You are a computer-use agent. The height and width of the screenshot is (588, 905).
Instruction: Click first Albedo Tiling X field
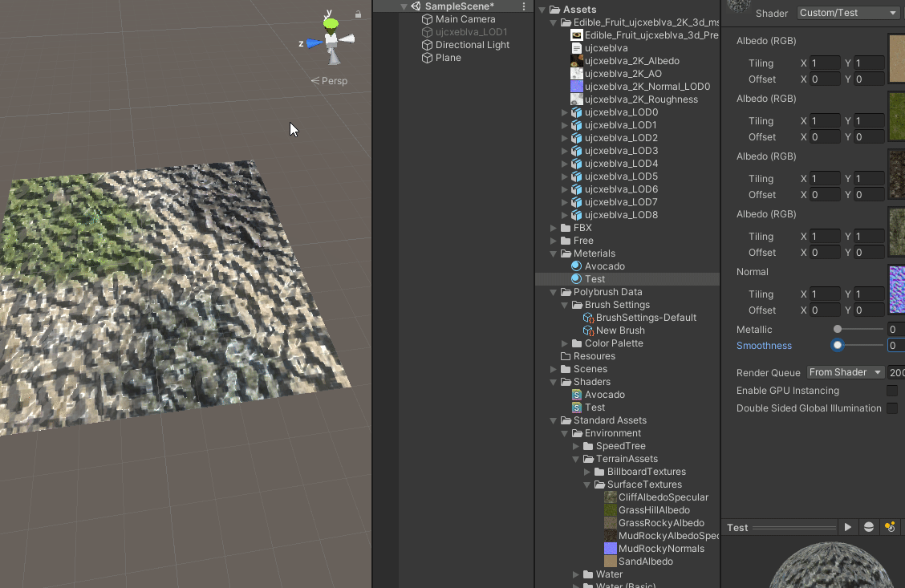[826, 63]
